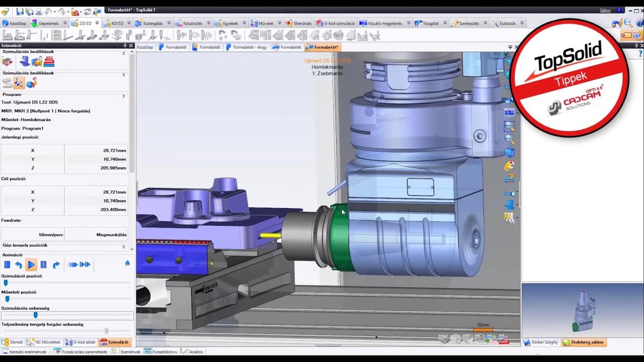Pause the animation
This screenshot has height=362, width=644.
43,264
